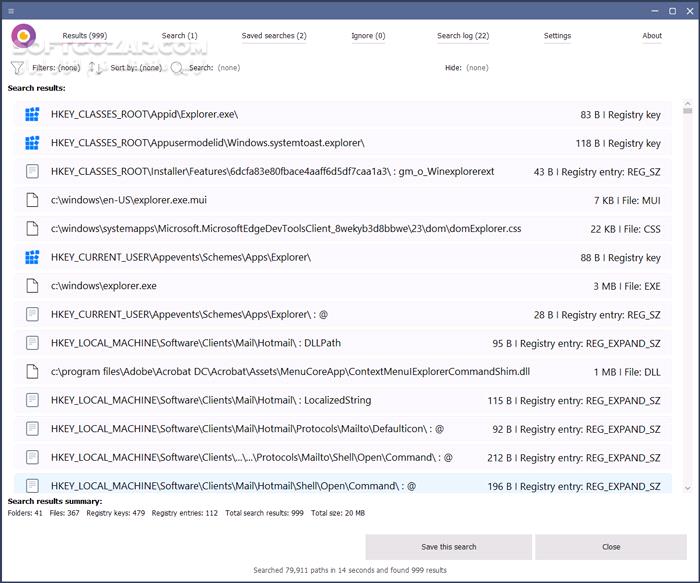Image resolution: width=700 pixels, height=583 pixels.
Task: Open the Search log (22) tab
Action: pyautogui.click(x=463, y=36)
